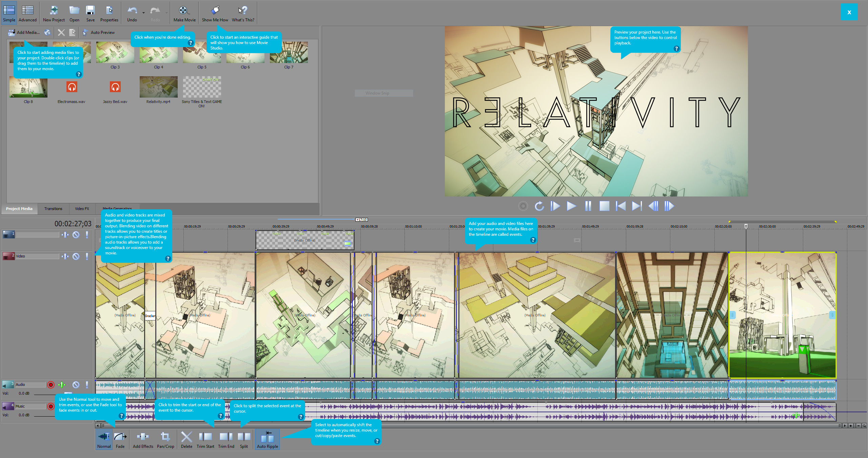Switch to the Transitions tab
Image resolution: width=868 pixels, height=458 pixels.
(x=53, y=209)
